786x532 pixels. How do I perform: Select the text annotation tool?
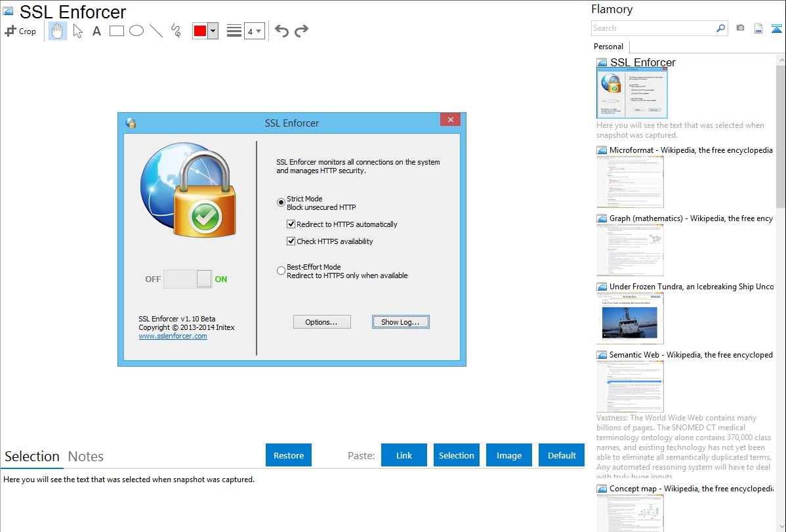pyautogui.click(x=96, y=31)
